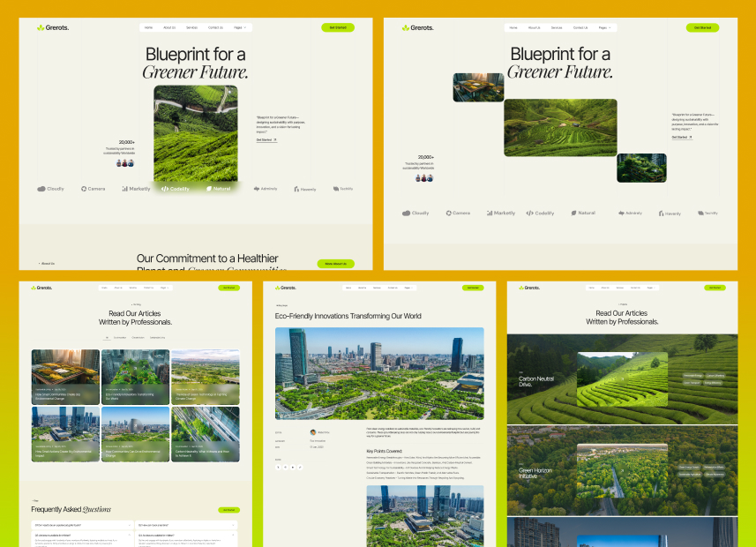Select the highlighted Codelify logo icon

(165, 188)
